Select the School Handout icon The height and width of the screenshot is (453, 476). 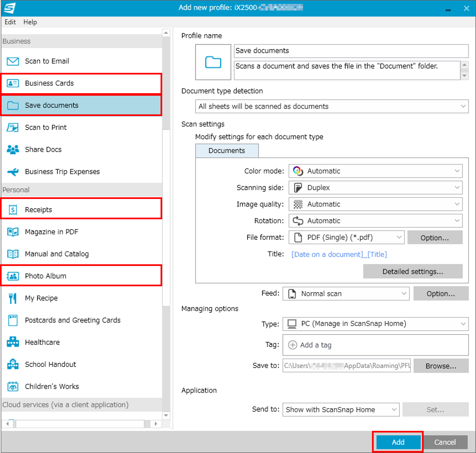pos(13,364)
